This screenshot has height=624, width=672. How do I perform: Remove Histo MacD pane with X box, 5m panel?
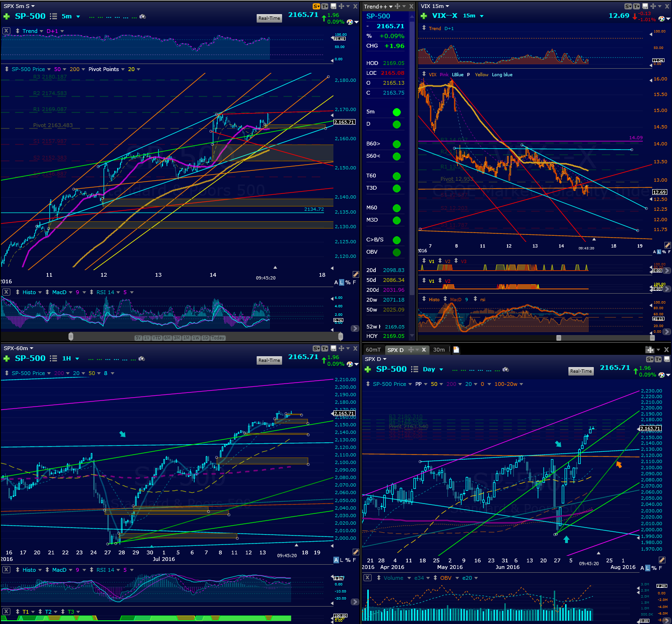coord(6,292)
